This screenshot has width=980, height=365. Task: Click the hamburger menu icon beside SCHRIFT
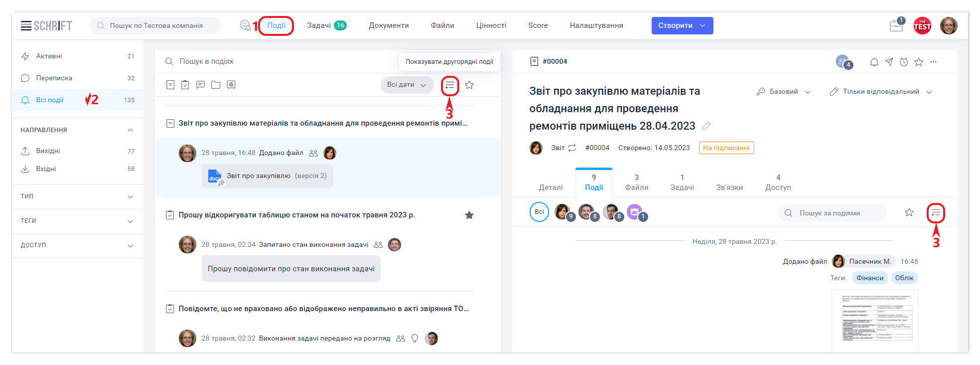click(x=26, y=26)
